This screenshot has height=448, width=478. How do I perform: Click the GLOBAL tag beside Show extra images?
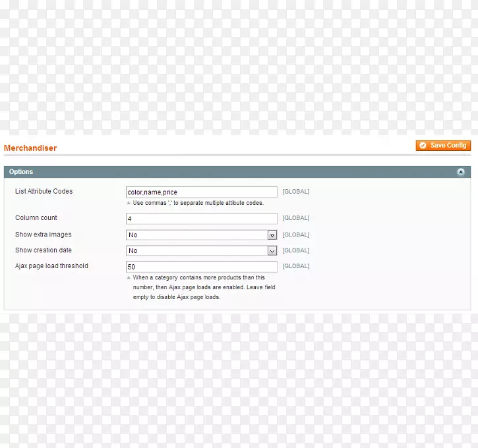(296, 235)
